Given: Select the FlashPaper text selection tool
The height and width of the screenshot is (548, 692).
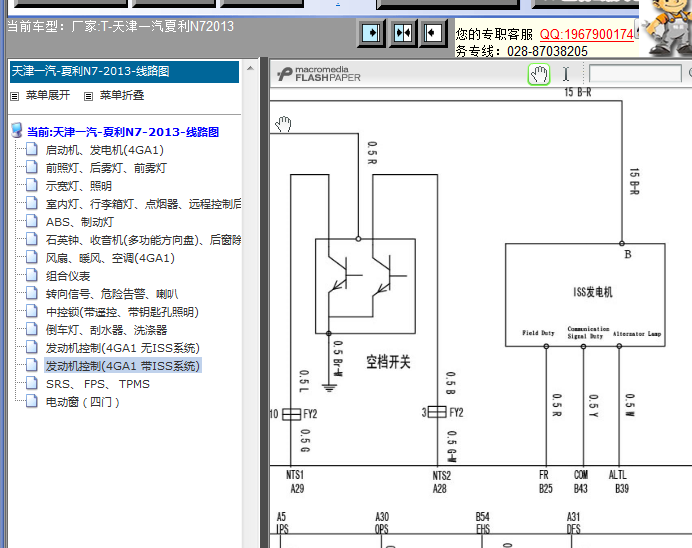Looking at the screenshot, I should tap(566, 74).
